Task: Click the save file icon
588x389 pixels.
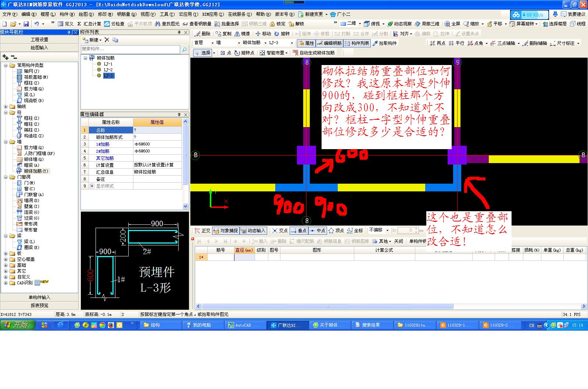Action: click(x=27, y=24)
